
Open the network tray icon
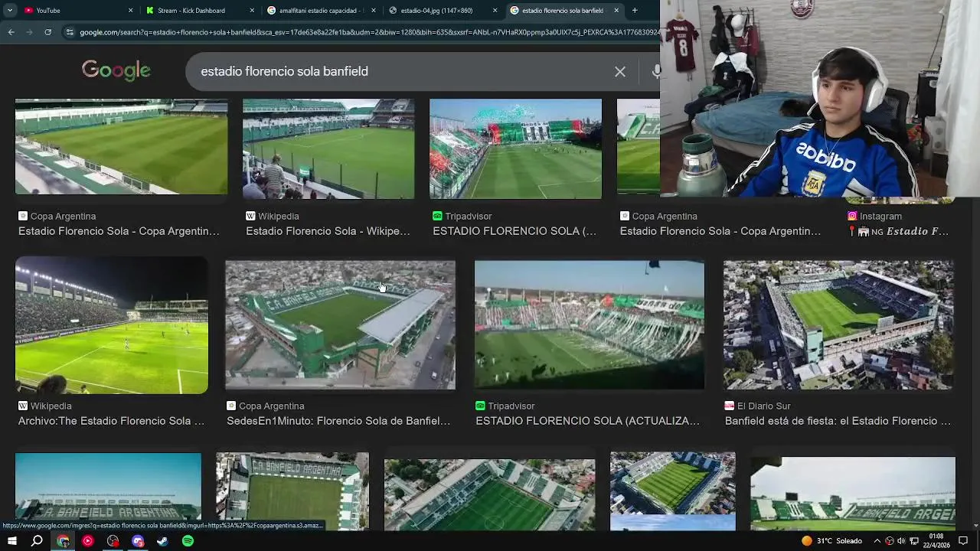coord(914,541)
